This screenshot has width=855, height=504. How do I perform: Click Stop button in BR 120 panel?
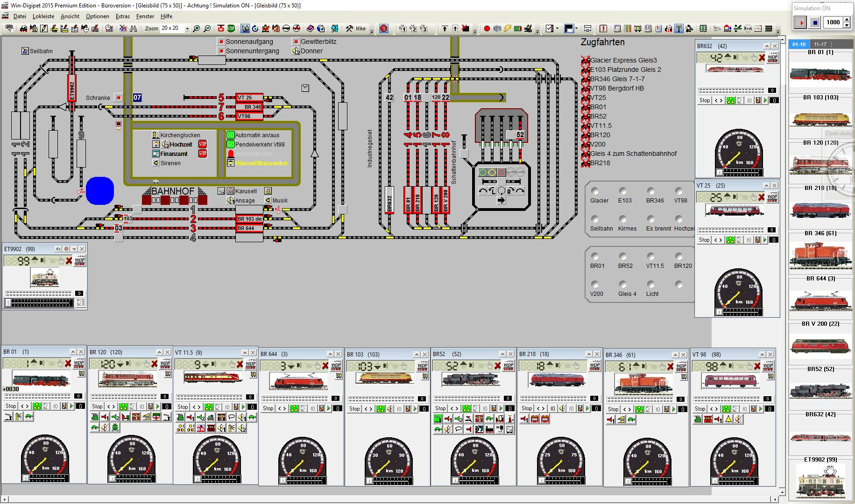(97, 406)
